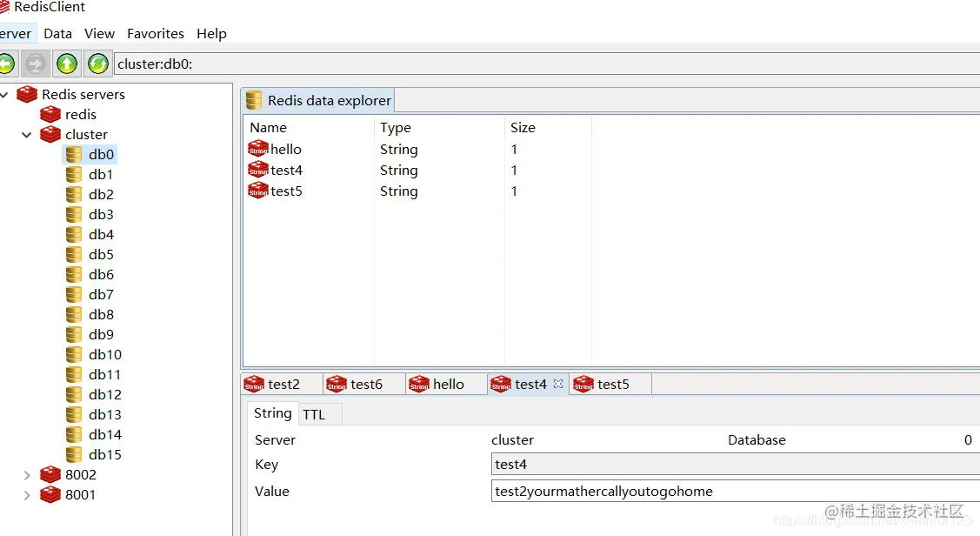This screenshot has height=536, width=980.
Task: Select db13 in the server tree
Action: point(105,415)
